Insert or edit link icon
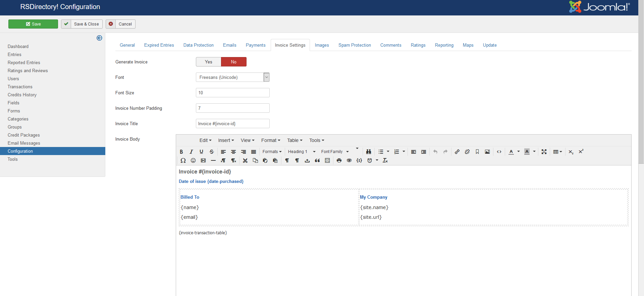Screen dimensions: 644x296 457,152
